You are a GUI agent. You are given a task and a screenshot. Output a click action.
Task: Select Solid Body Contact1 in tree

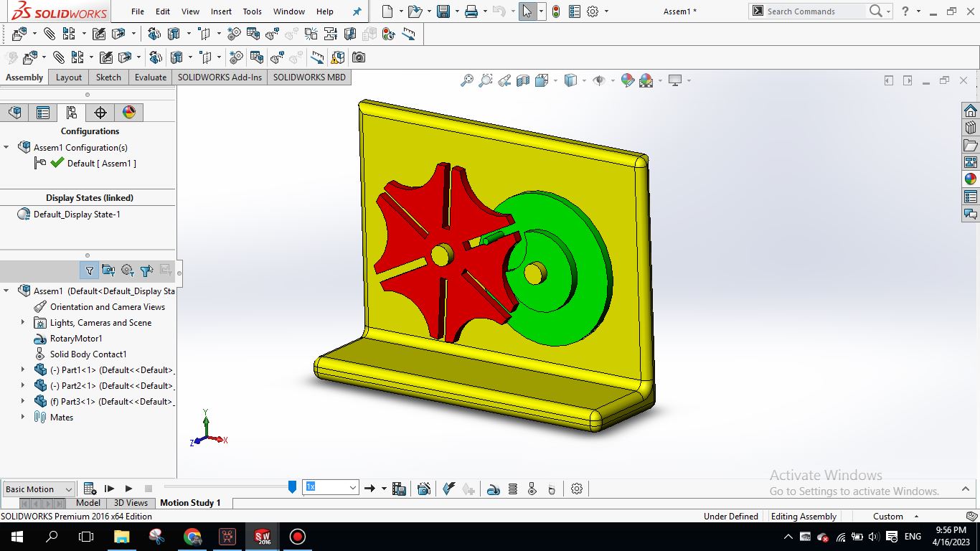[x=88, y=354]
